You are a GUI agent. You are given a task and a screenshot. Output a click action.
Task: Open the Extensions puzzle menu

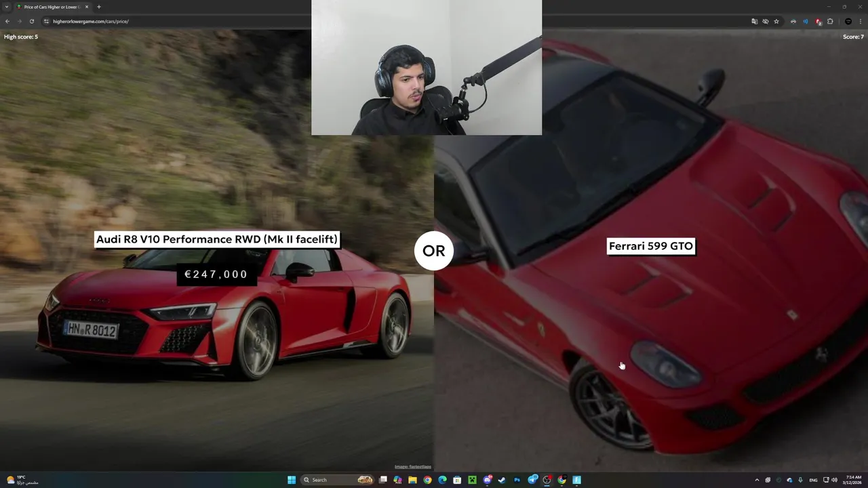pos(830,21)
